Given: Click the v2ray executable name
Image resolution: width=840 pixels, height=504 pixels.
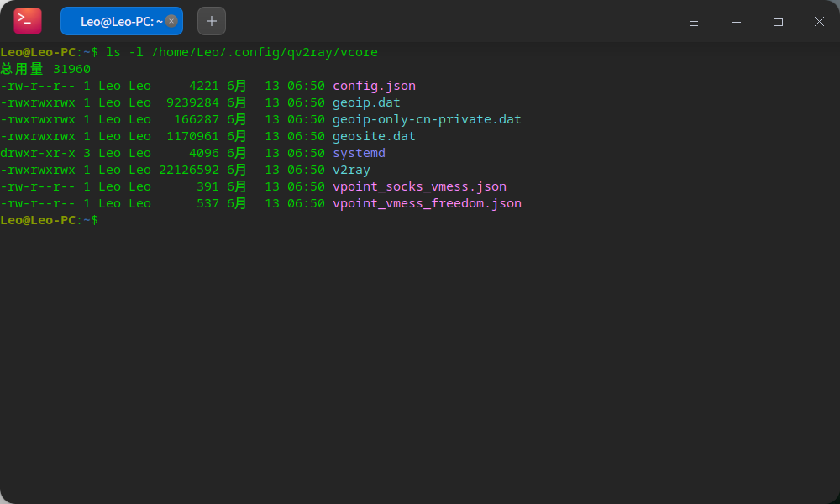Looking at the screenshot, I should coord(351,170).
